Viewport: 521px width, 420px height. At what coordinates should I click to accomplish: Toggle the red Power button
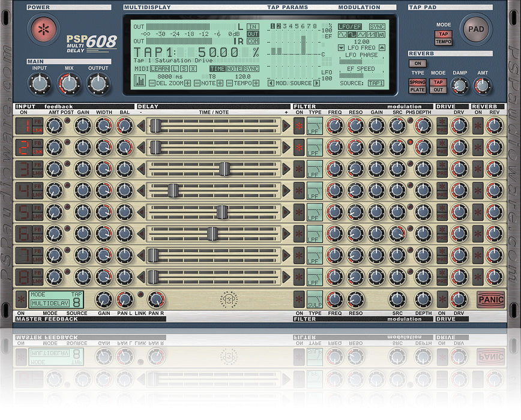pos(44,29)
